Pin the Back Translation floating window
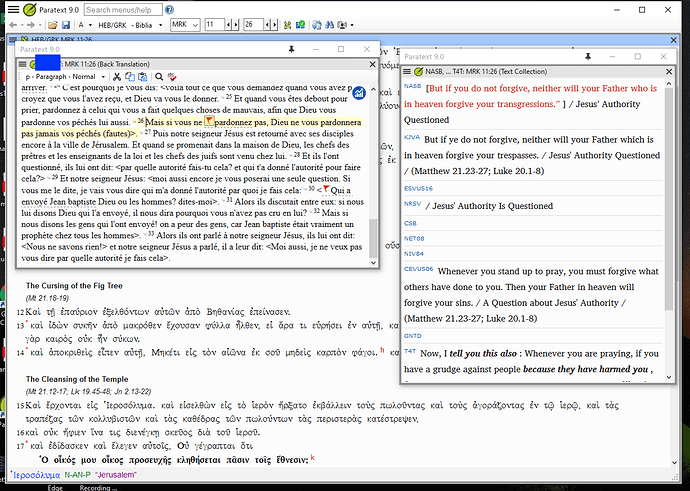This screenshot has width=690, height=491. tap(291, 49)
